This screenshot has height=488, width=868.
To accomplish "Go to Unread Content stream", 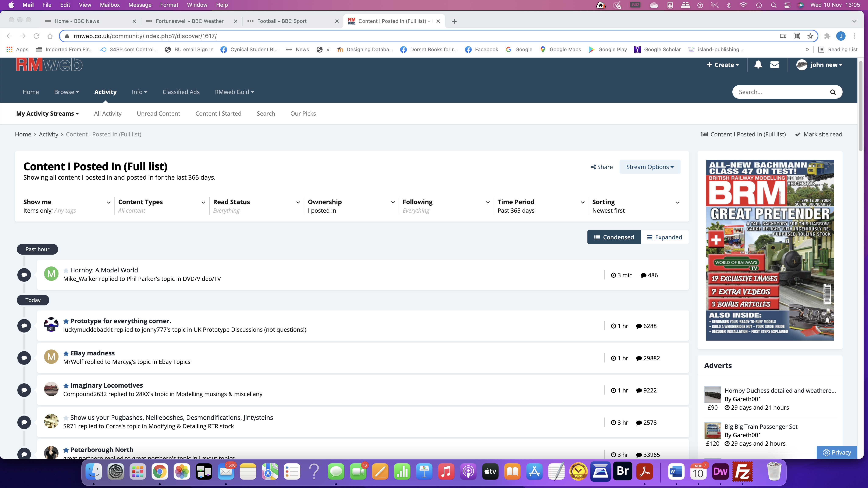I will tap(158, 114).
